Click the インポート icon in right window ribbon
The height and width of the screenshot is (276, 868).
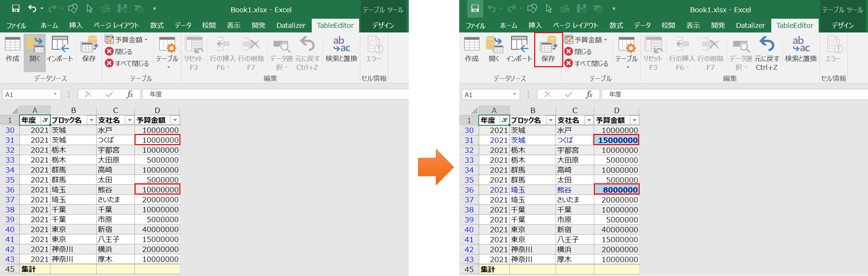click(519, 49)
